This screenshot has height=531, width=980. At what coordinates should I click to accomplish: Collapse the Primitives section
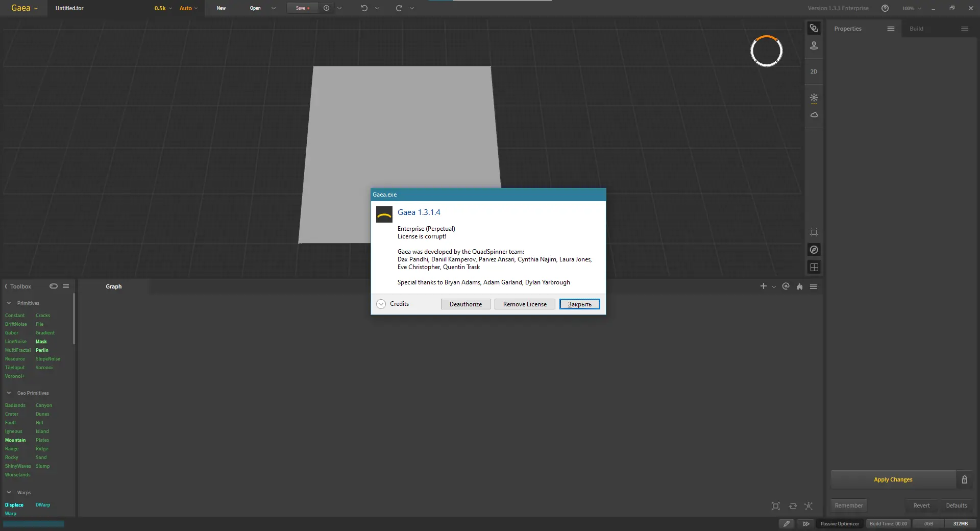tap(9, 303)
